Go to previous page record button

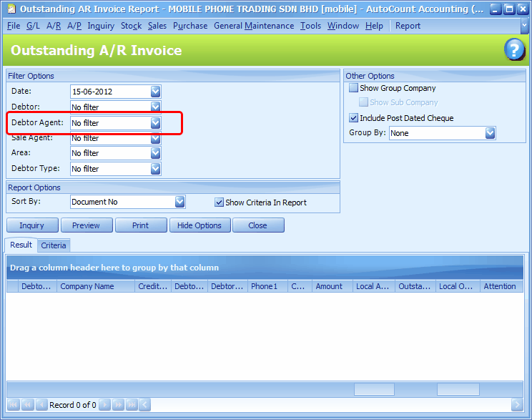pos(27,405)
